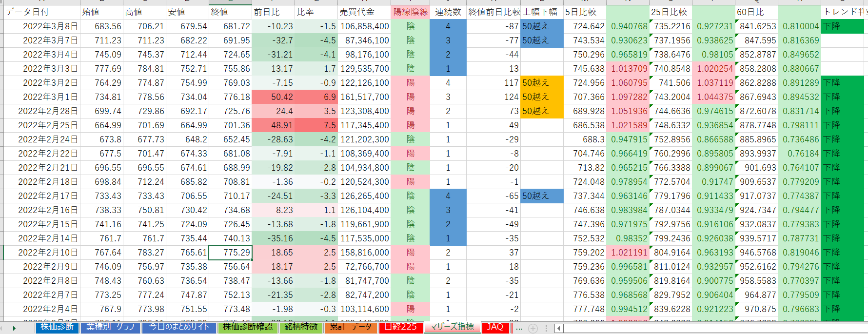Open the 業種別 グラフ sheet tab
868x334 pixels.
pos(110,327)
